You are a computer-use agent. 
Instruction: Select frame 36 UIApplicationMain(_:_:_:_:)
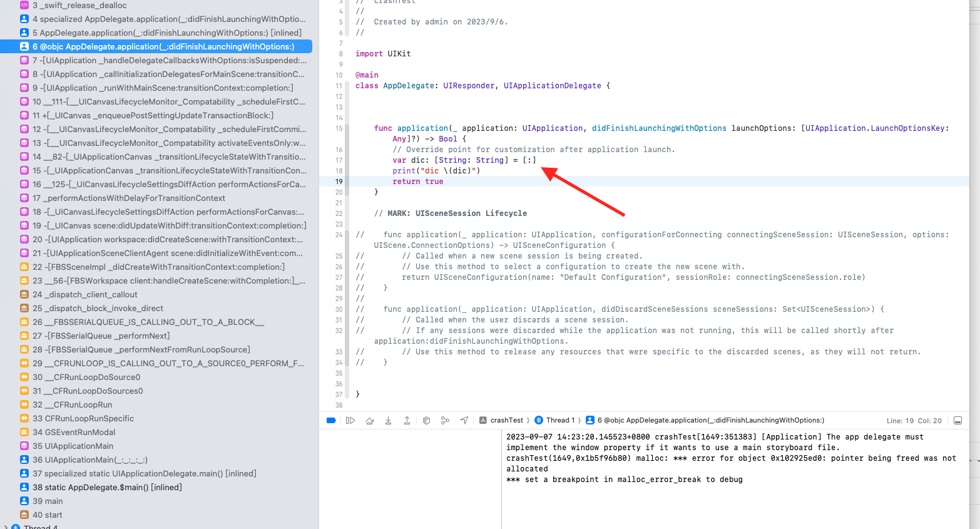coord(156,460)
